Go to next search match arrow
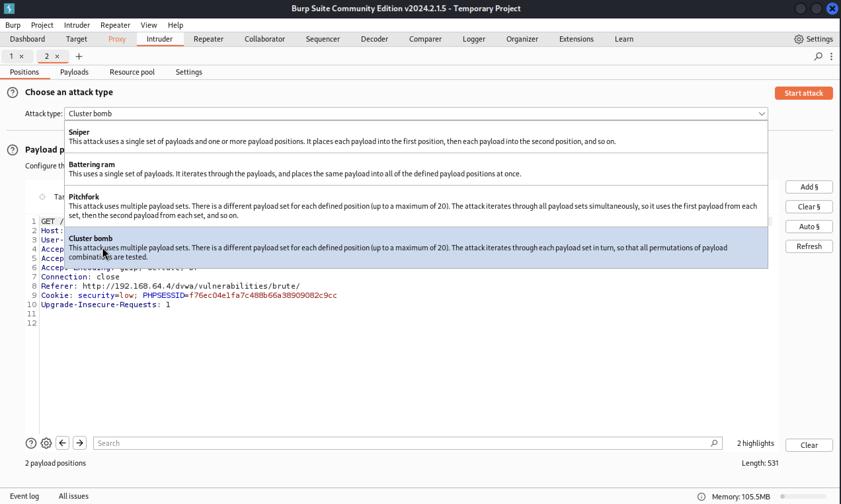Screen dimensions: 841x504 click(x=80, y=443)
